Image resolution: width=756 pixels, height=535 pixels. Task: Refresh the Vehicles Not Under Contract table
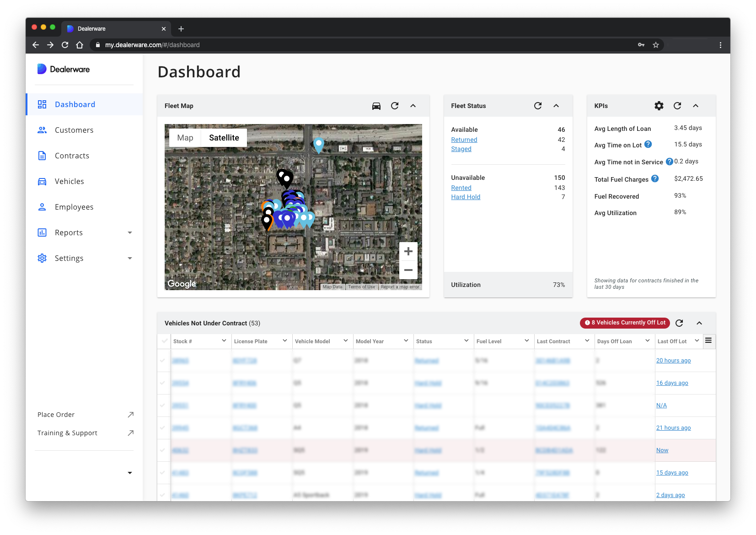pos(679,323)
